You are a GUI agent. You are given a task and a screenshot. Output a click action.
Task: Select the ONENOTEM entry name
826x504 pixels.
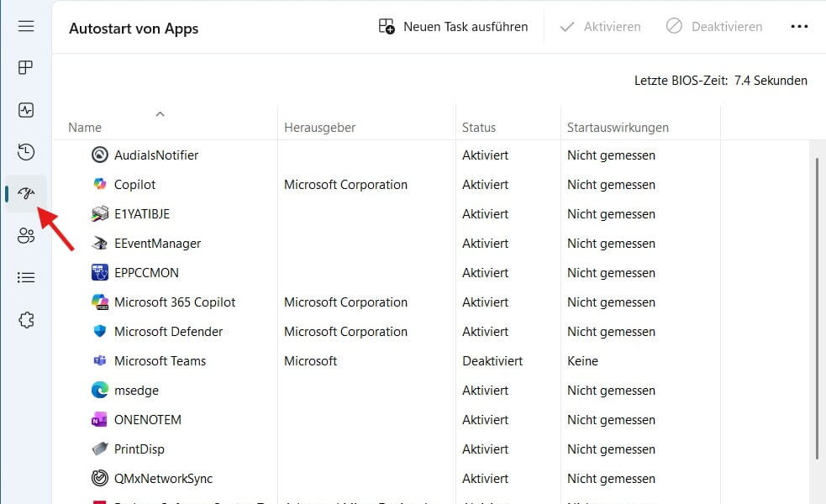pyautogui.click(x=148, y=420)
